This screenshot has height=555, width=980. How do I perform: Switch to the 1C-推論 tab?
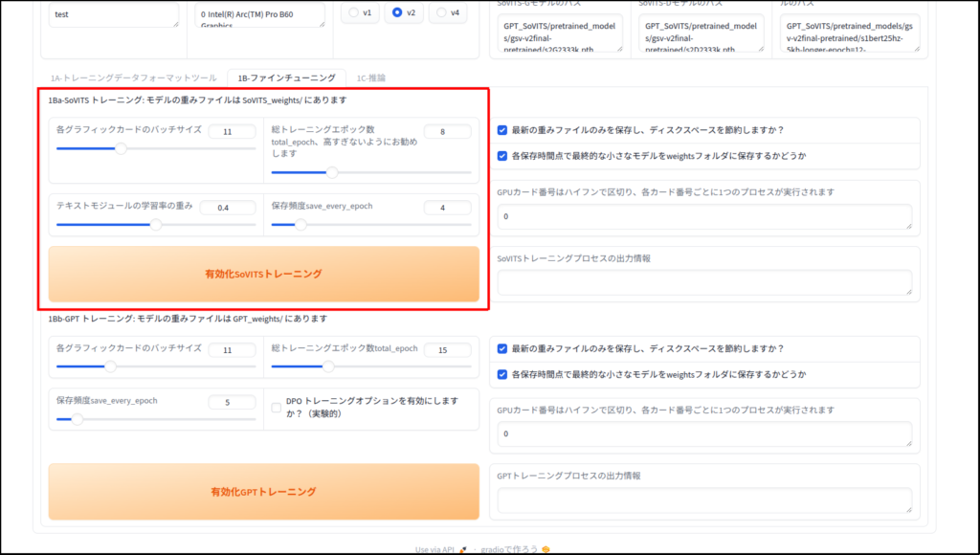coord(370,77)
